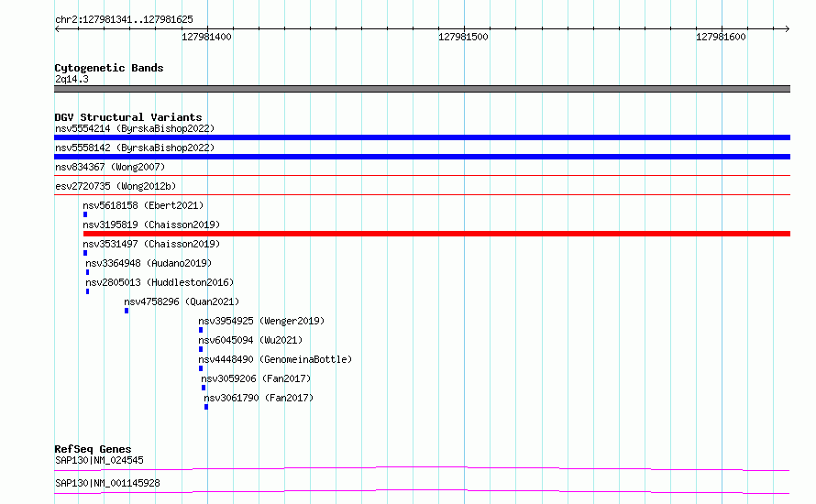Click the blue bar of nsv5554214
Image resolution: width=816 pixels, height=504 pixels.
[422, 137]
